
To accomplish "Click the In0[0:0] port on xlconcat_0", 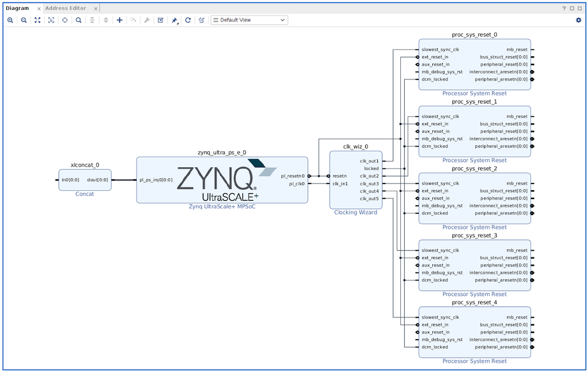I will pyautogui.click(x=71, y=180).
